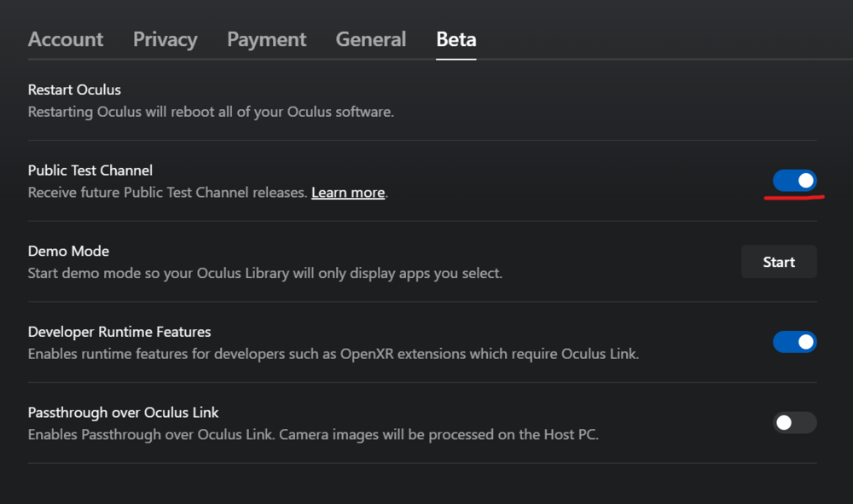Image resolution: width=853 pixels, height=504 pixels.
Task: Enable Passthrough over Oculus Link toggle
Action: (794, 422)
